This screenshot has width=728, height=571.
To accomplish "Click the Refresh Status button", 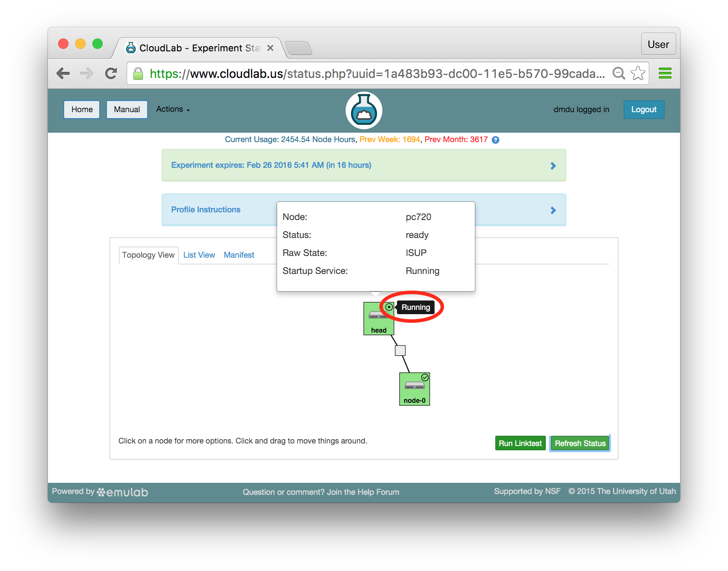I will click(580, 443).
